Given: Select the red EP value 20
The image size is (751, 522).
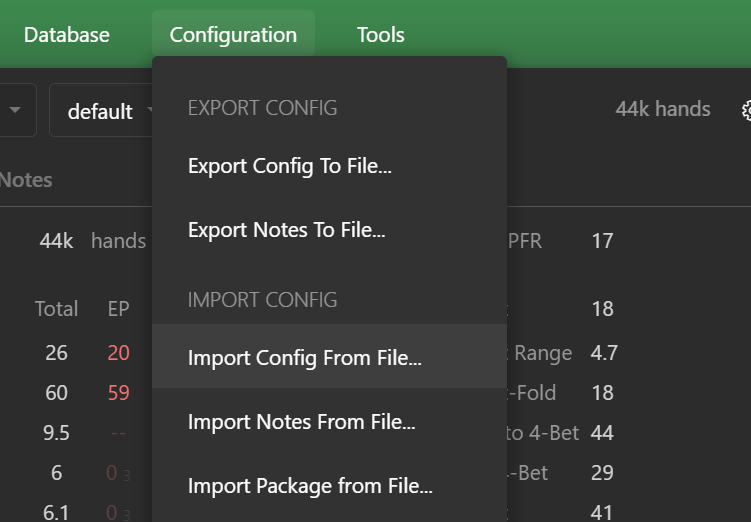Looking at the screenshot, I should pyautogui.click(x=118, y=353).
